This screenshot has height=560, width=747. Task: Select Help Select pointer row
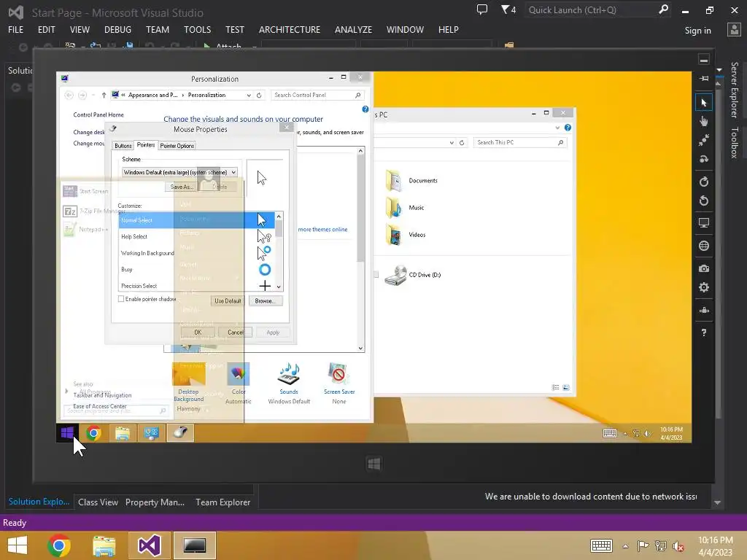click(x=196, y=237)
